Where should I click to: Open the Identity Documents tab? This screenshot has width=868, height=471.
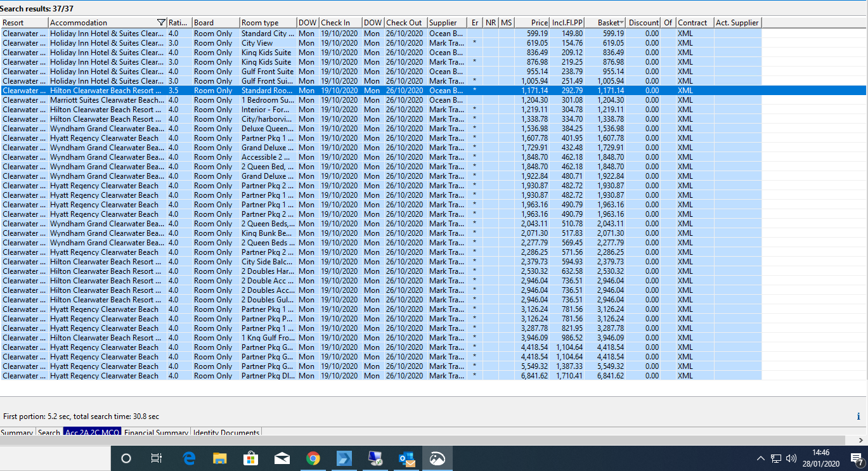click(226, 432)
